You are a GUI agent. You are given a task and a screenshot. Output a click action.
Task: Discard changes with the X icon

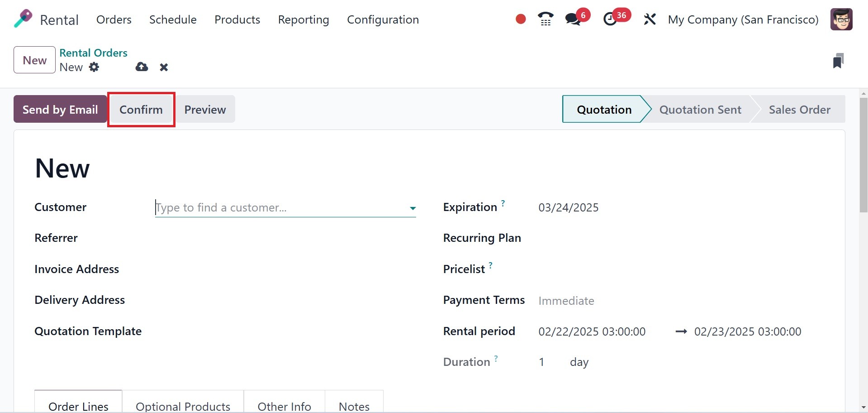coord(164,67)
